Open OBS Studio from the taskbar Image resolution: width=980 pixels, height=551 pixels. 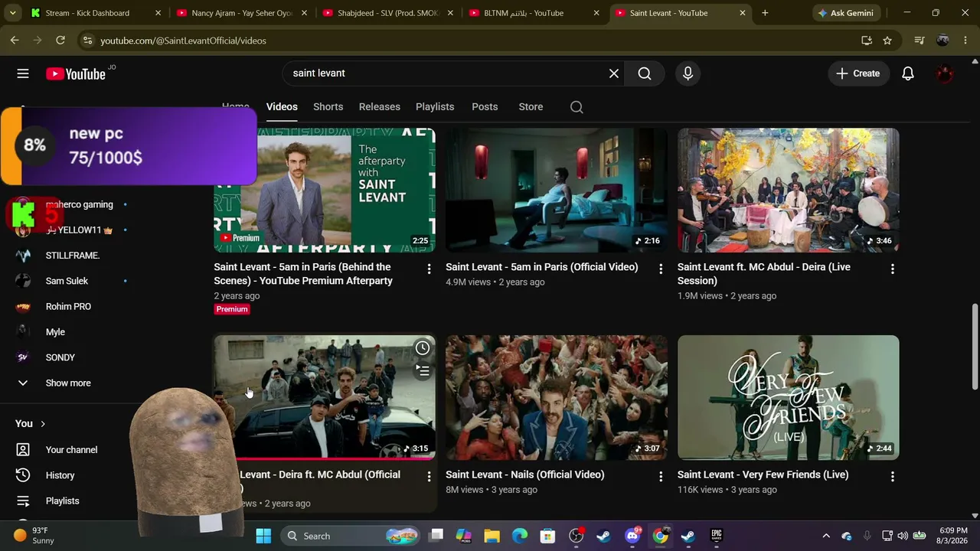(x=576, y=536)
